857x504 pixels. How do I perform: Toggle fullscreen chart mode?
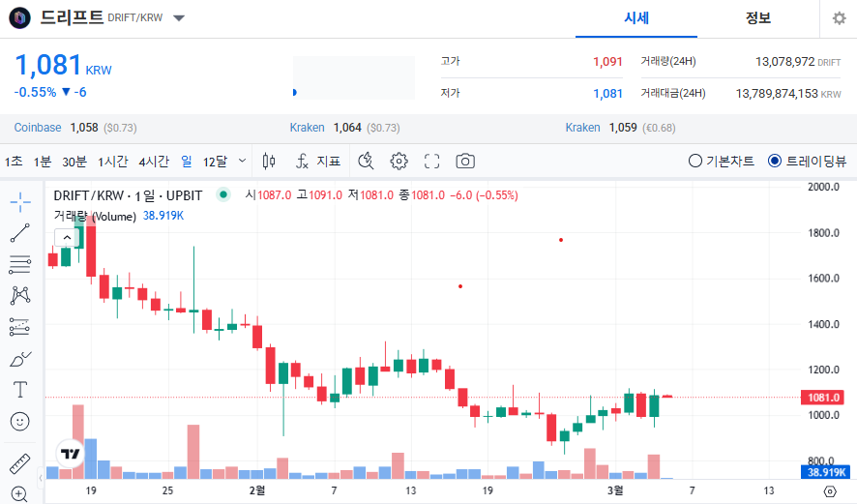coord(431,161)
